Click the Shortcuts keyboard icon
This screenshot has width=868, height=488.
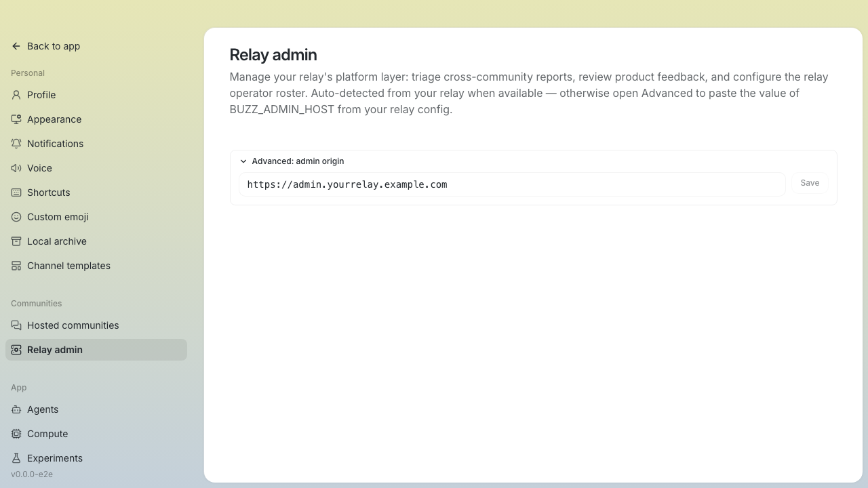(x=16, y=192)
